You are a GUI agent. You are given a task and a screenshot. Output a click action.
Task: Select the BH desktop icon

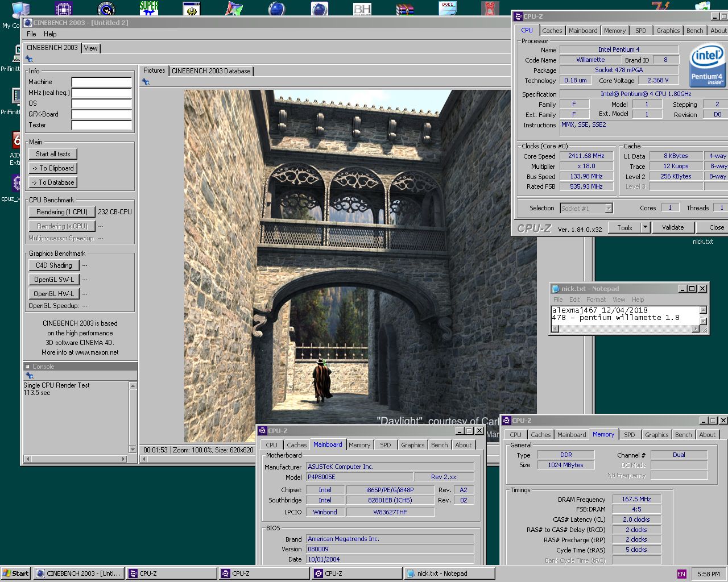click(x=362, y=9)
